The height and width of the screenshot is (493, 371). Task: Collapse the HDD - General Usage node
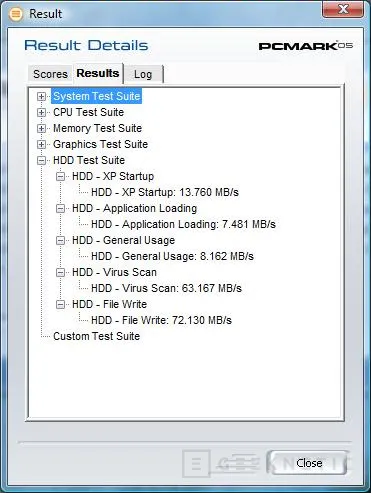(60, 240)
